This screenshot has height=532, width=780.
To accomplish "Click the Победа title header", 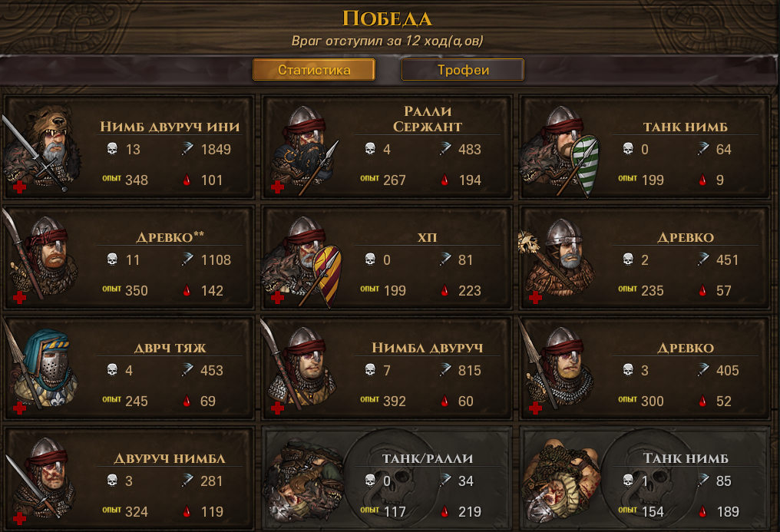I will pyautogui.click(x=387, y=19).
